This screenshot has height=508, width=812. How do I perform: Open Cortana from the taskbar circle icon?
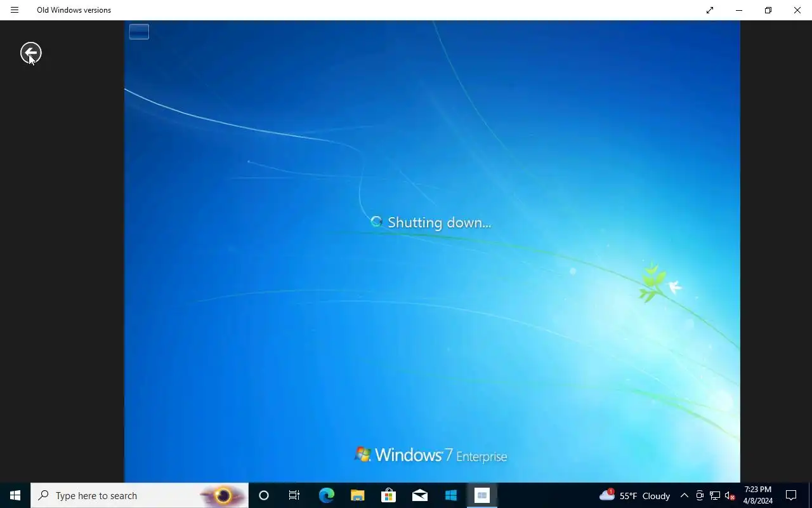point(264,495)
